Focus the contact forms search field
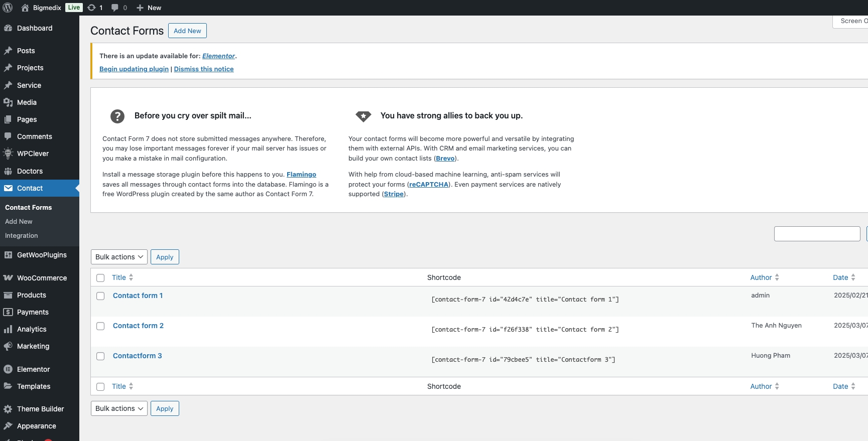 click(x=817, y=234)
